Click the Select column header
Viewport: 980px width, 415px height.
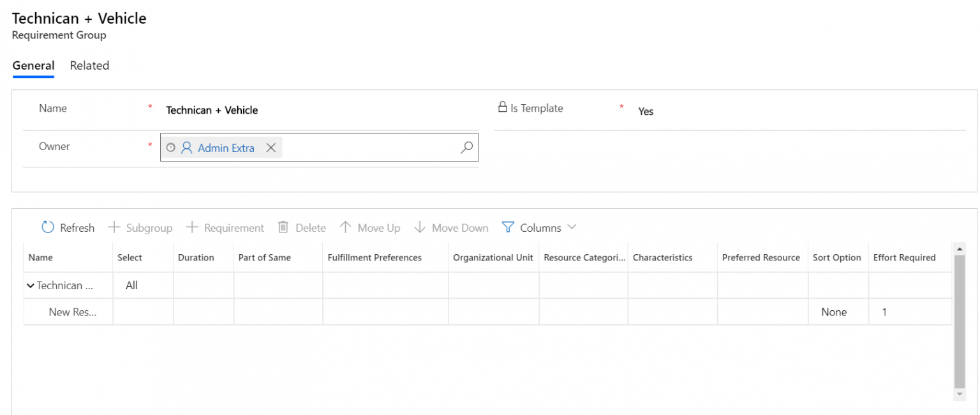point(143,257)
